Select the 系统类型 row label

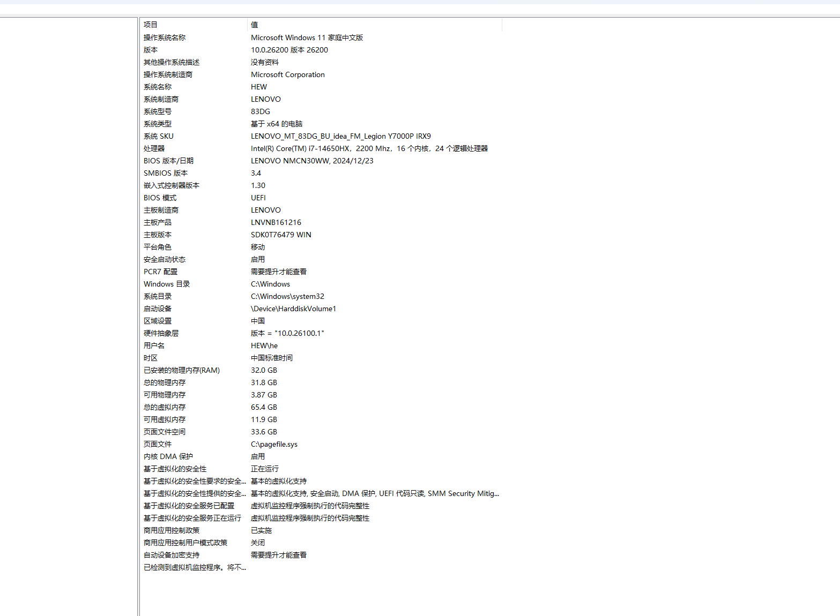[x=158, y=124]
